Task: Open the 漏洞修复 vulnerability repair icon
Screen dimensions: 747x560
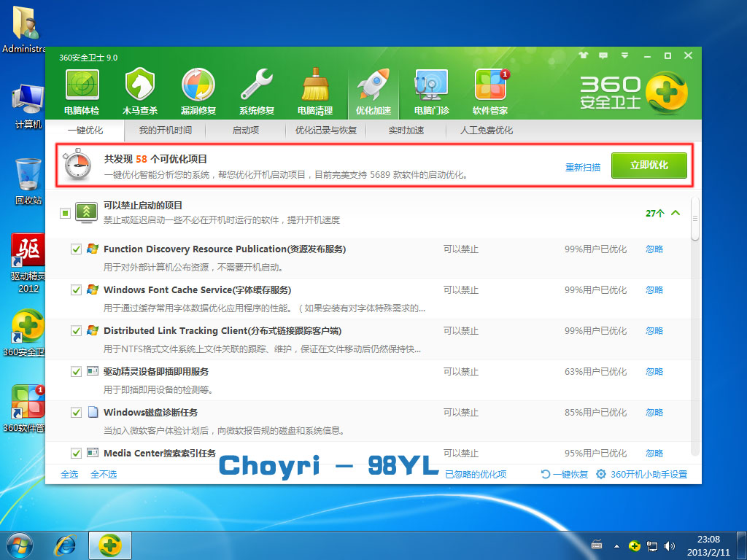Action: click(198, 93)
